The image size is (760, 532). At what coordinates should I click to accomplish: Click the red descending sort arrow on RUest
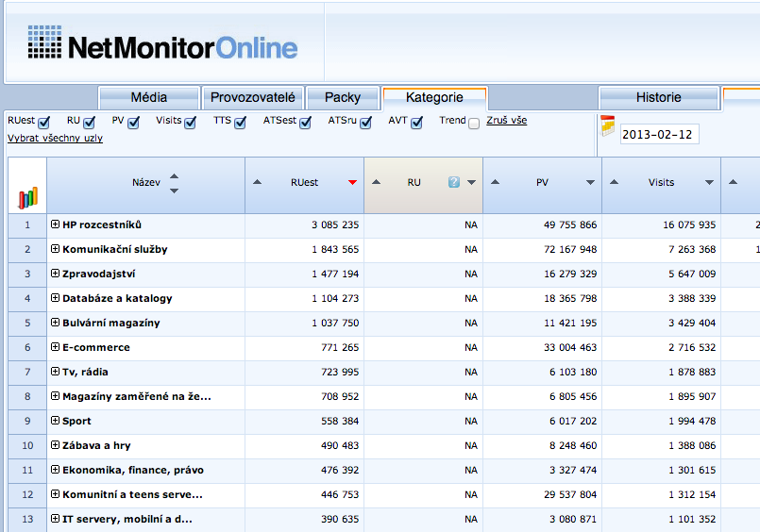352,183
